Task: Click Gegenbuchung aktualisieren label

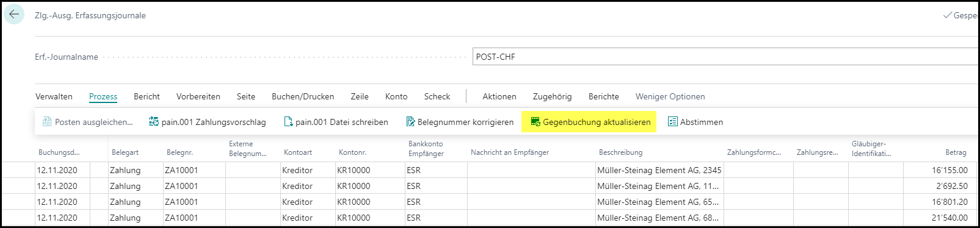Action: click(597, 122)
